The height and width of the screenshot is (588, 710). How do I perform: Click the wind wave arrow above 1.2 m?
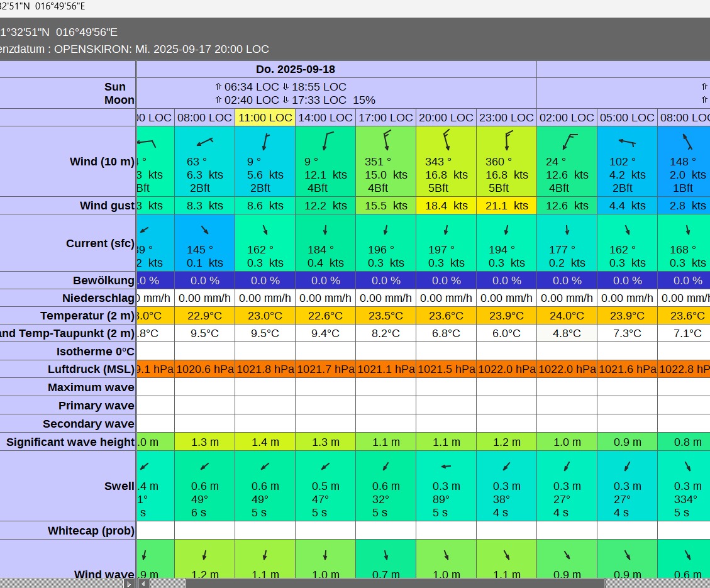(205, 555)
